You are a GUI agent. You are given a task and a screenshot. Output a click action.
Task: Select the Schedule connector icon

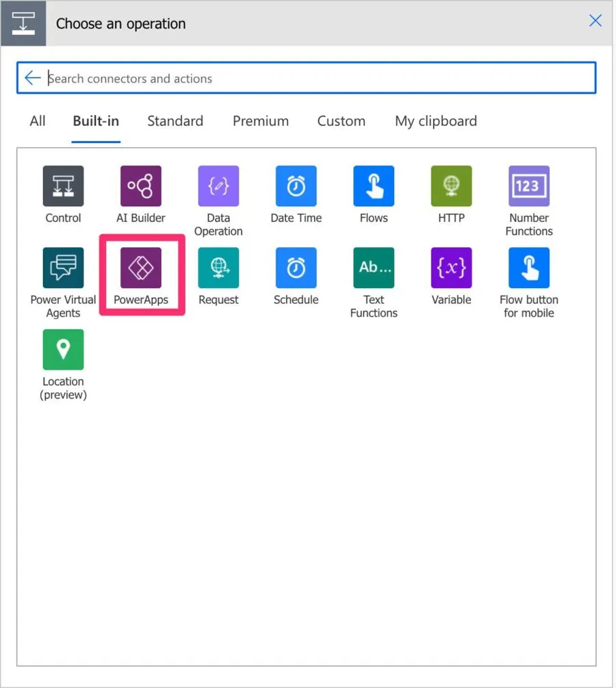pyautogui.click(x=296, y=268)
